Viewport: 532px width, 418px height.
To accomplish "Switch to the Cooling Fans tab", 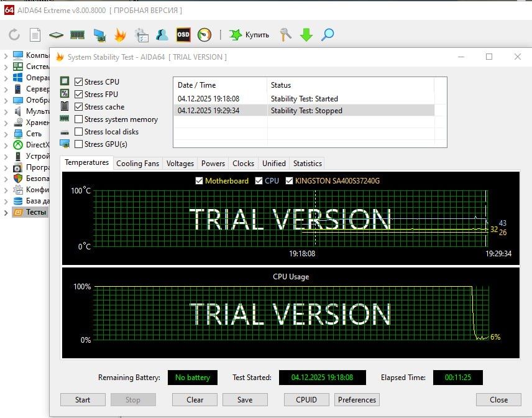I will pyautogui.click(x=137, y=164).
